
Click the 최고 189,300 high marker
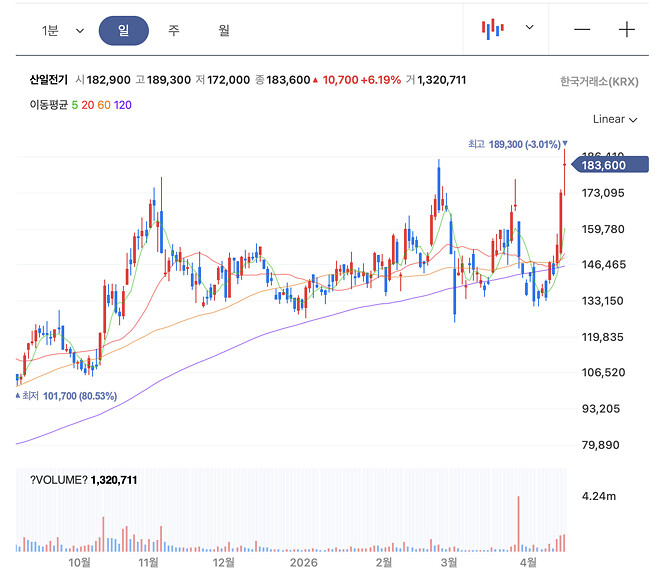518,144
